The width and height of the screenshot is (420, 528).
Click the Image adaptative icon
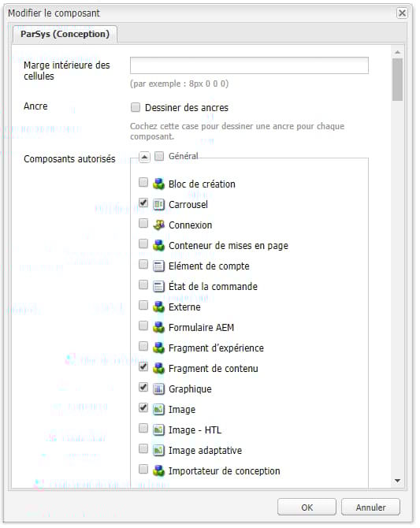click(x=158, y=451)
